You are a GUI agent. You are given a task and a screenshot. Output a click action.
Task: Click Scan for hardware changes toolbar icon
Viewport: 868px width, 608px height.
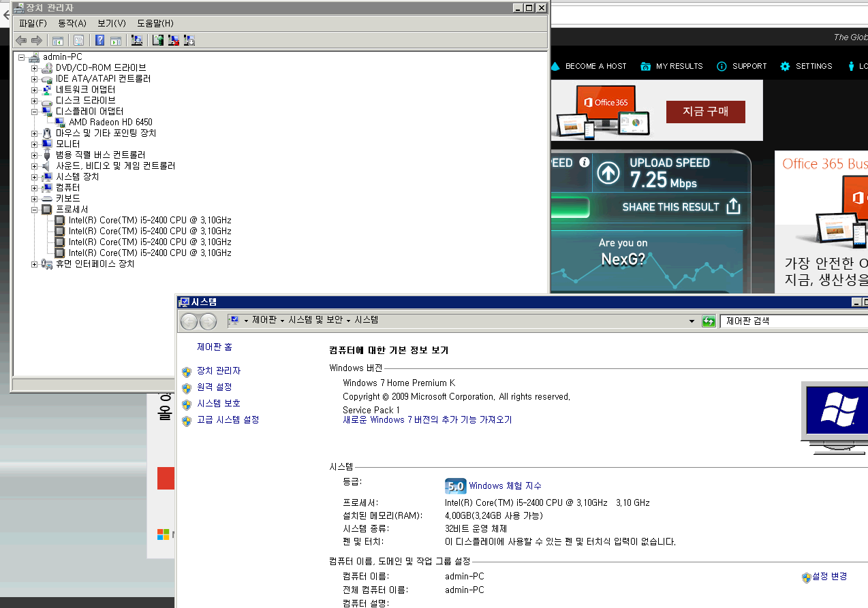click(x=137, y=41)
